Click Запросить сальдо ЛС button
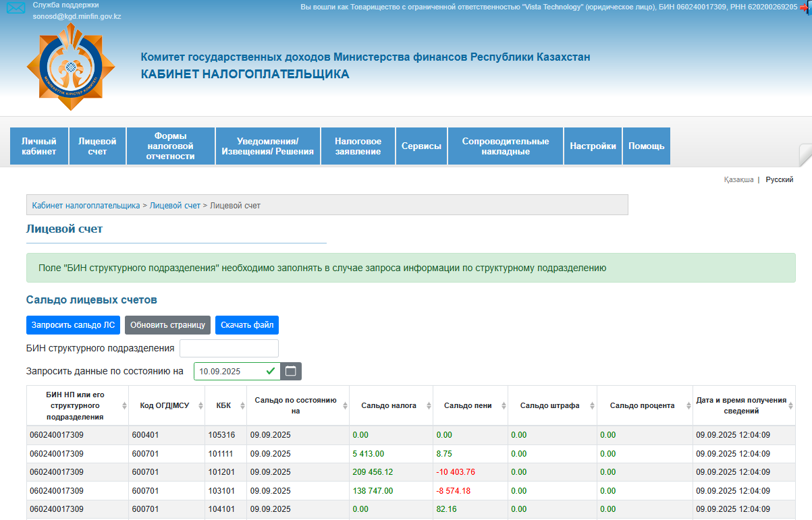Image resolution: width=812 pixels, height=520 pixels. pos(73,325)
